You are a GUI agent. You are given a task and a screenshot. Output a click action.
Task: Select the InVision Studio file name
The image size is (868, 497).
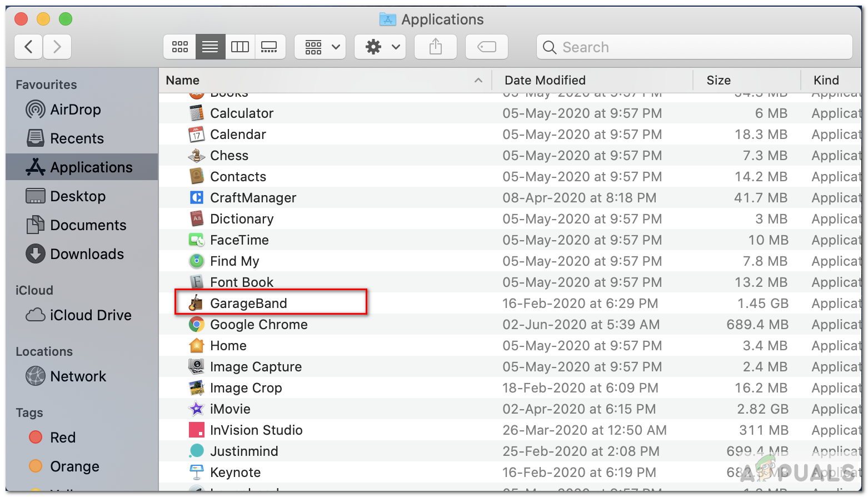point(256,430)
